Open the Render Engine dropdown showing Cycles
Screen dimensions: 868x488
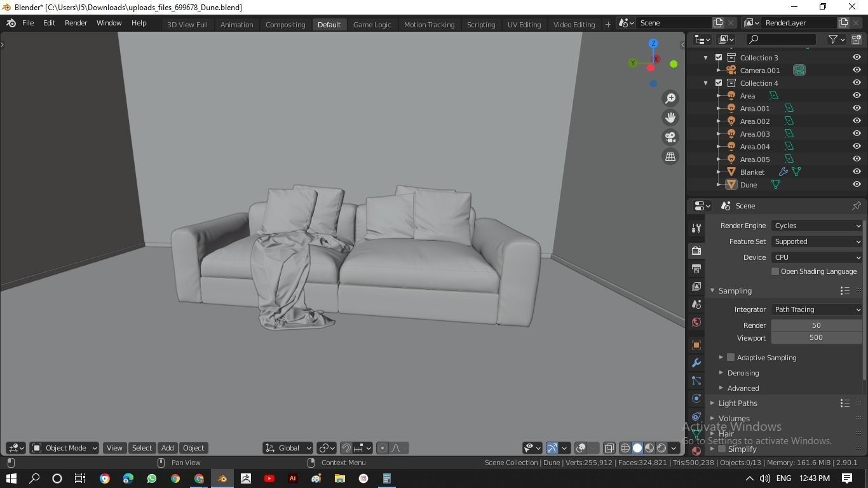[x=817, y=226]
